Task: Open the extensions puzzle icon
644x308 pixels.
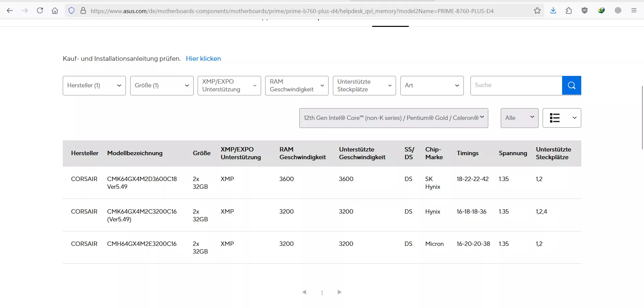Action: [568, 11]
